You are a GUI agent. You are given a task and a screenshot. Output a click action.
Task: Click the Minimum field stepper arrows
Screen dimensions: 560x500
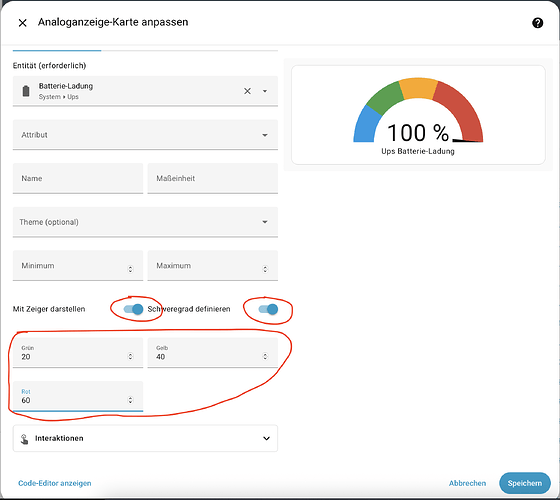(130, 269)
